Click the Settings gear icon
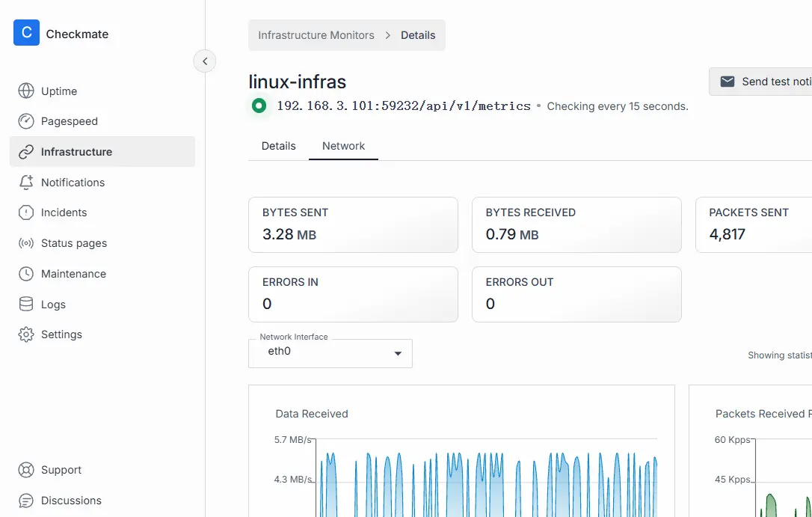812x517 pixels. coord(26,334)
